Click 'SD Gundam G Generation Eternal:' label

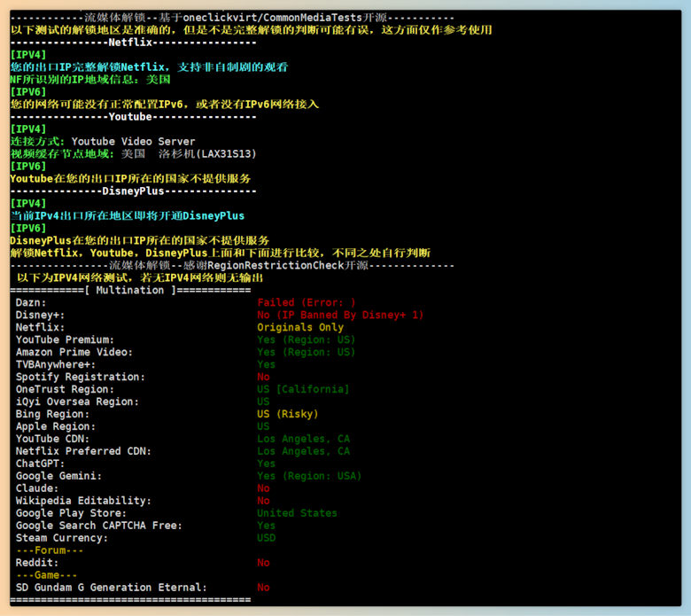111,588
